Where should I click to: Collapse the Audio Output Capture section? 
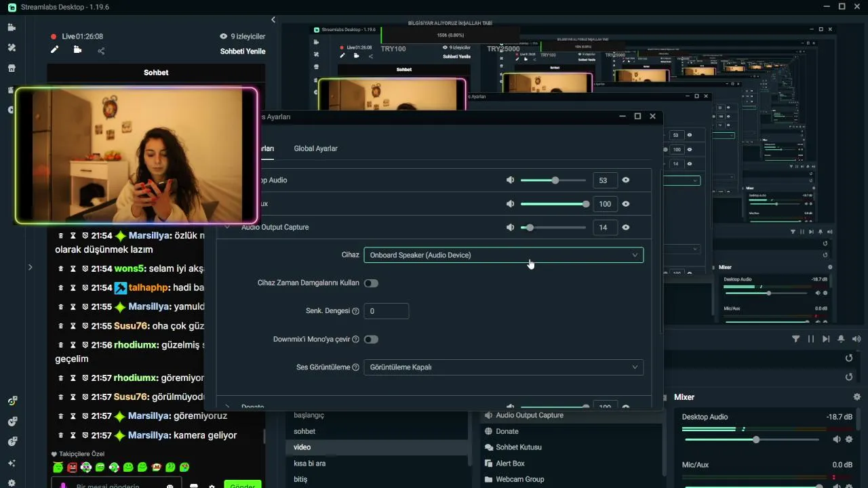(x=227, y=227)
